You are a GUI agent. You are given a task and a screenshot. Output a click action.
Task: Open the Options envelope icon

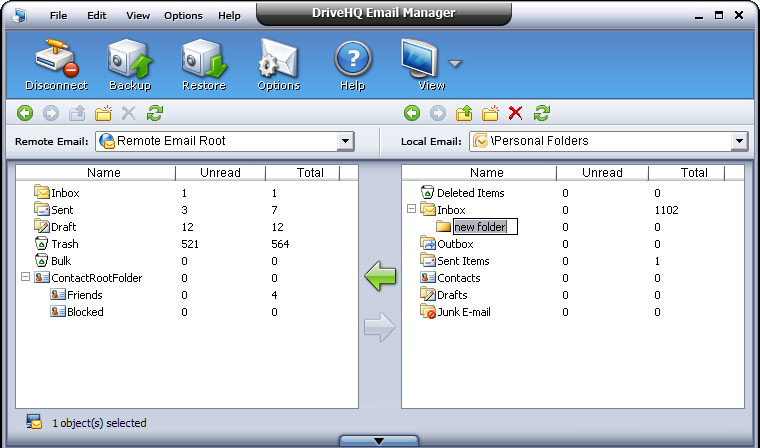(x=278, y=62)
